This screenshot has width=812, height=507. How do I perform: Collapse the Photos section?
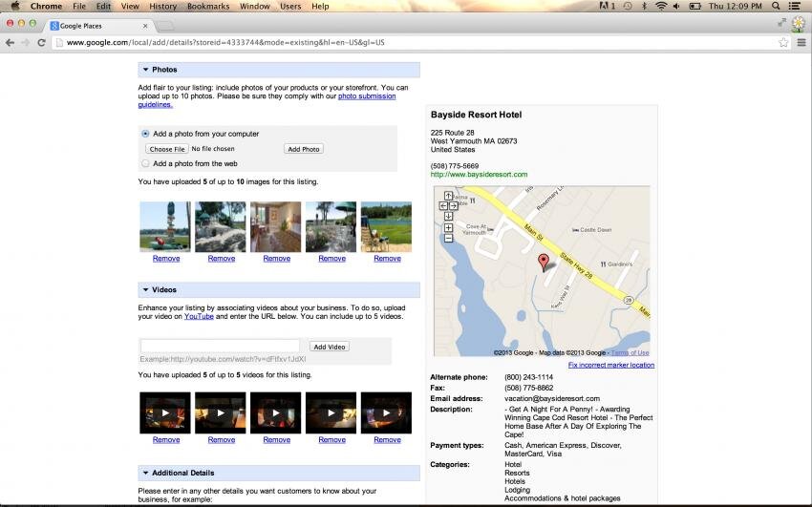145,70
